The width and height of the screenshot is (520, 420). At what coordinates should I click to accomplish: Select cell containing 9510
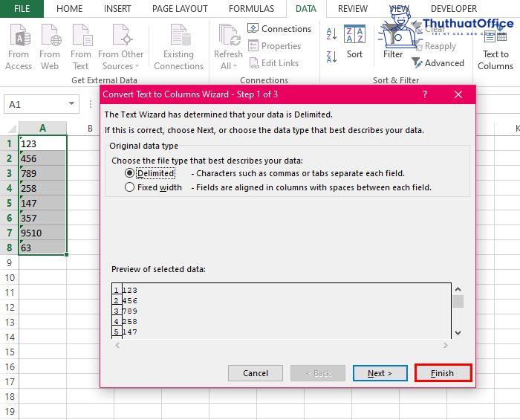[x=42, y=233]
